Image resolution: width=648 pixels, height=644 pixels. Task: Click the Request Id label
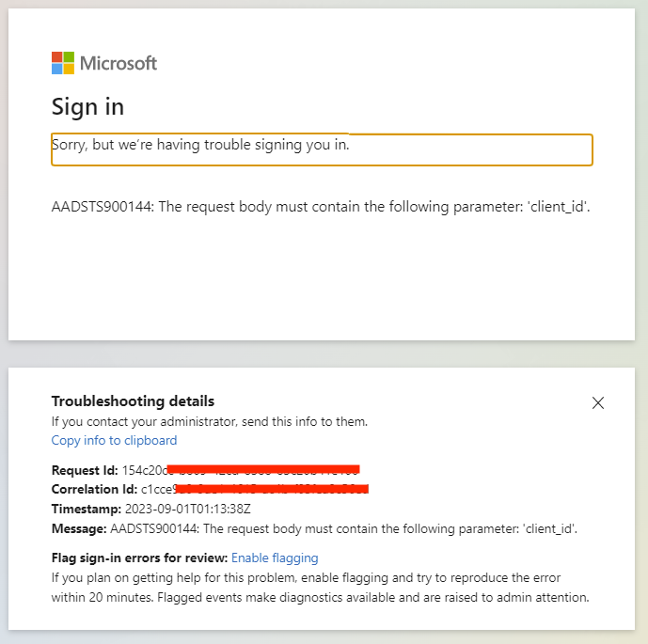(85, 470)
